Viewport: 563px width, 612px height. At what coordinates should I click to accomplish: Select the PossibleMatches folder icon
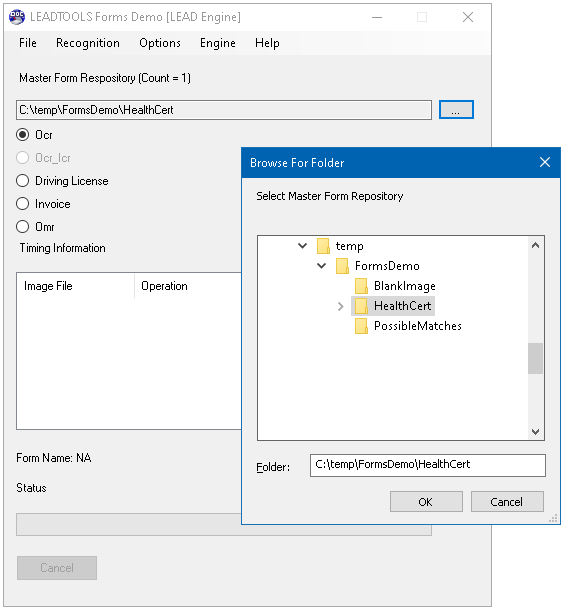click(362, 326)
